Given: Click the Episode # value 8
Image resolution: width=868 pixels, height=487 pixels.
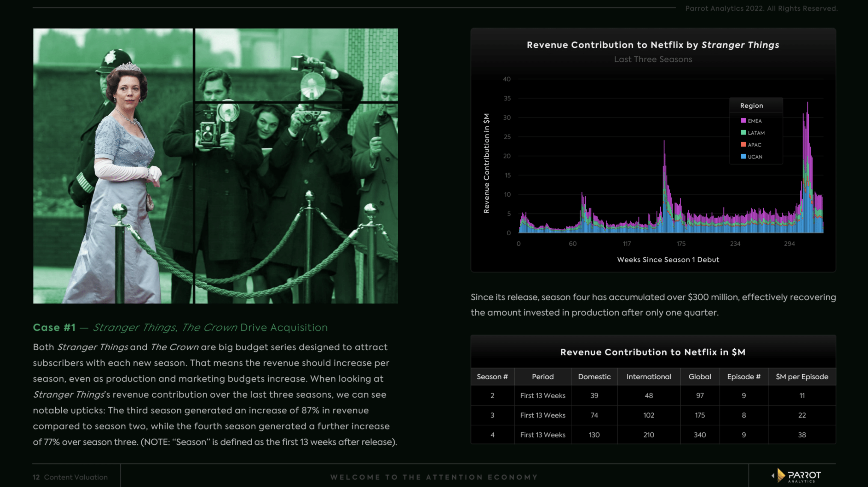Looking at the screenshot, I should tap(744, 415).
